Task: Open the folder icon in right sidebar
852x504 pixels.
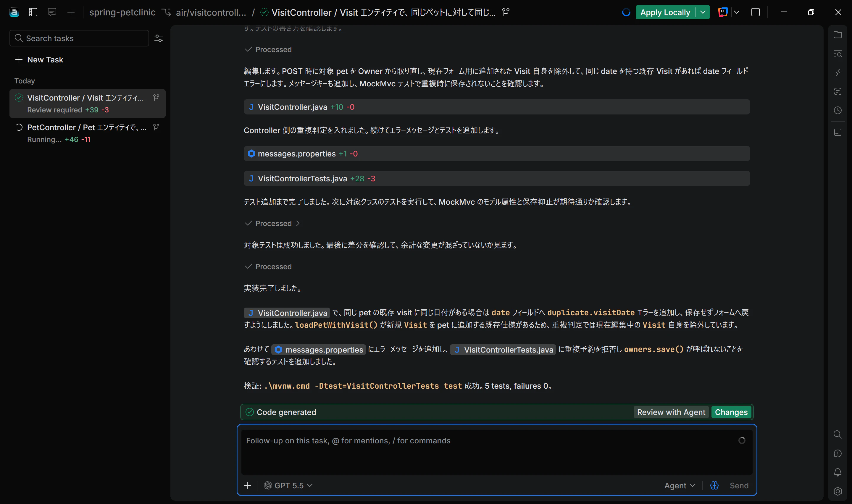Action: point(838,35)
